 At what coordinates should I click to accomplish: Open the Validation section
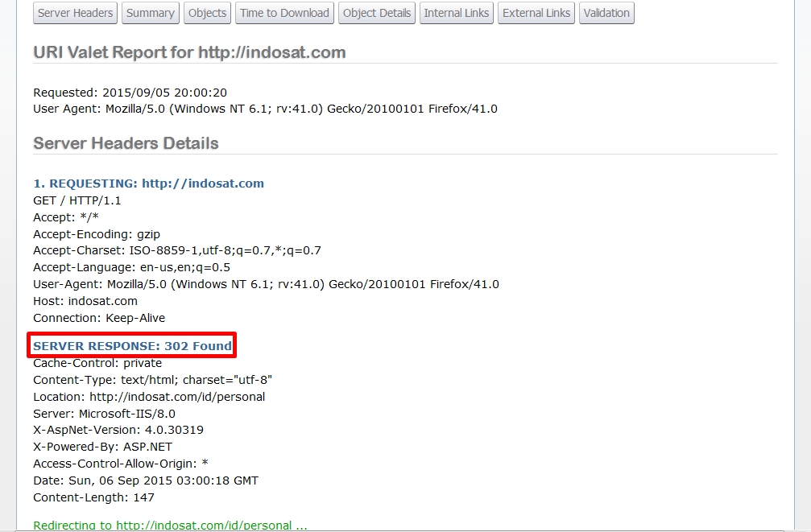[x=606, y=13]
